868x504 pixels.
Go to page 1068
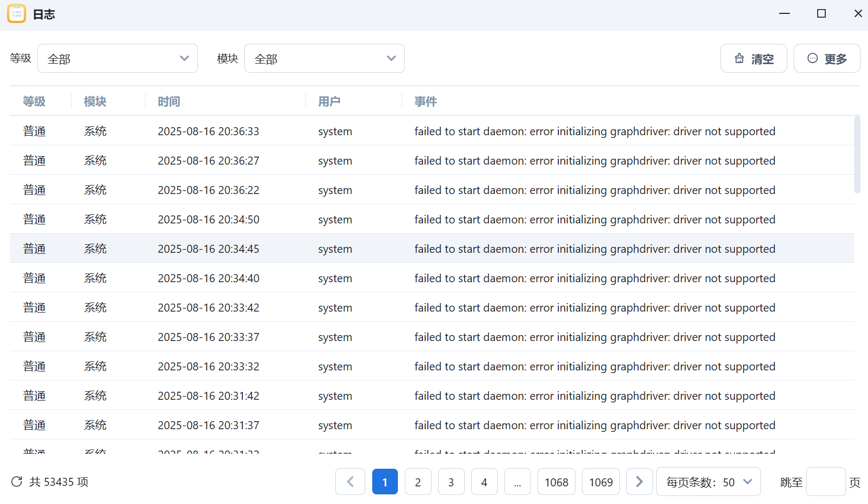tap(556, 482)
